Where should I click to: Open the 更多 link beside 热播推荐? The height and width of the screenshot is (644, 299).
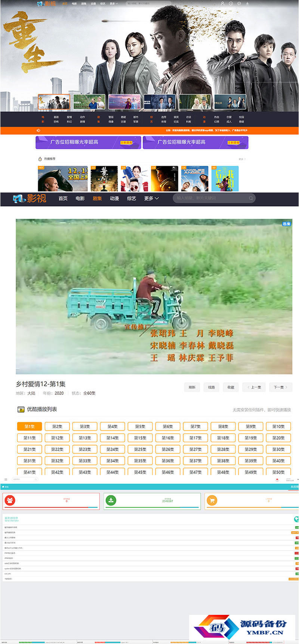tap(242, 159)
